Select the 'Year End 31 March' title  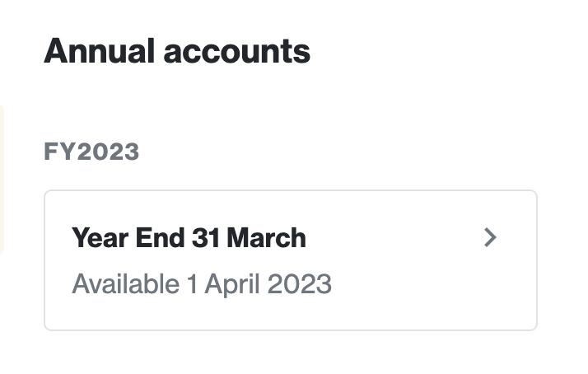pos(189,238)
